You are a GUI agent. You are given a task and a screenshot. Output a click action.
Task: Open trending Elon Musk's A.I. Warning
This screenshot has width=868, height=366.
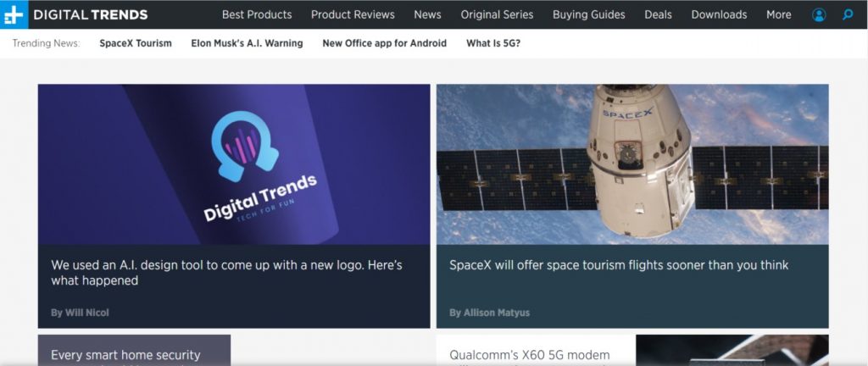point(247,43)
